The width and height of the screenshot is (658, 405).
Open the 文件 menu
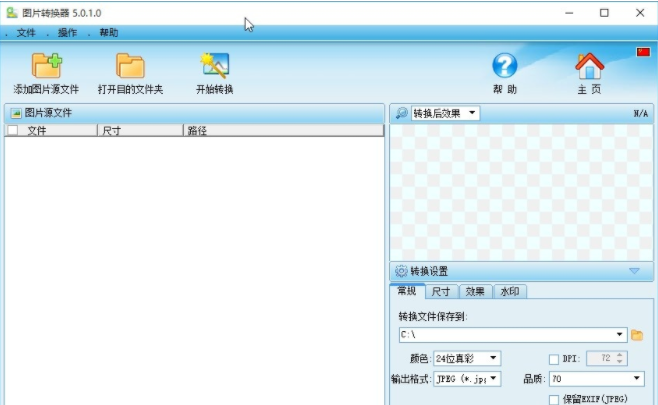pyautogui.click(x=26, y=33)
